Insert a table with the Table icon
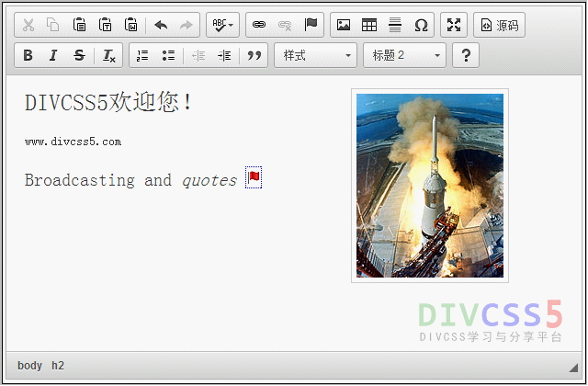588x386 pixels. pos(369,25)
